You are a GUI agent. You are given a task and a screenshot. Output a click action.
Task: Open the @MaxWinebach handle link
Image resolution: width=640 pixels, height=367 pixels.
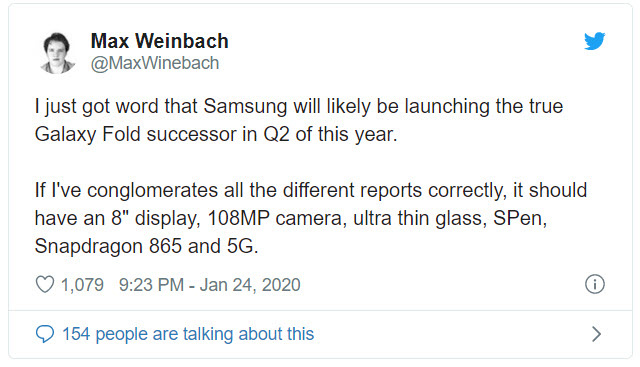pyautogui.click(x=155, y=63)
